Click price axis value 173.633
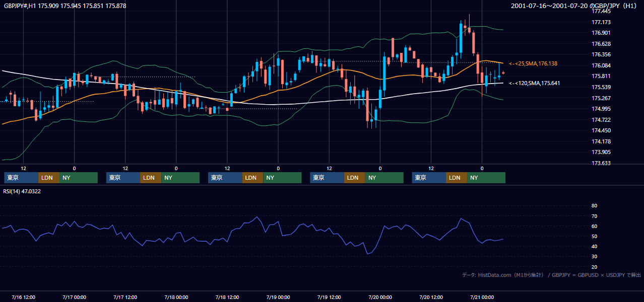644x302 pixels. 601,163
